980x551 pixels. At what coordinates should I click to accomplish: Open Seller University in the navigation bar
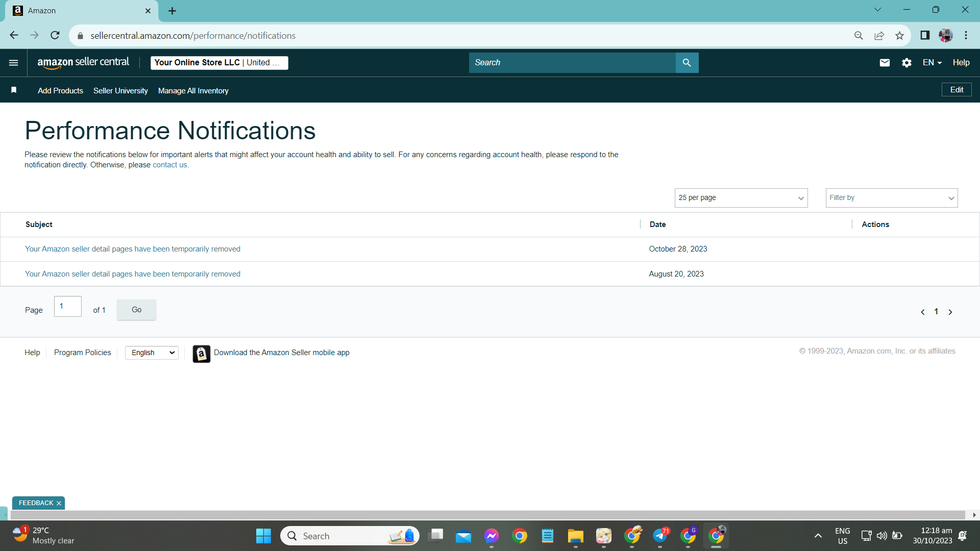click(x=120, y=91)
